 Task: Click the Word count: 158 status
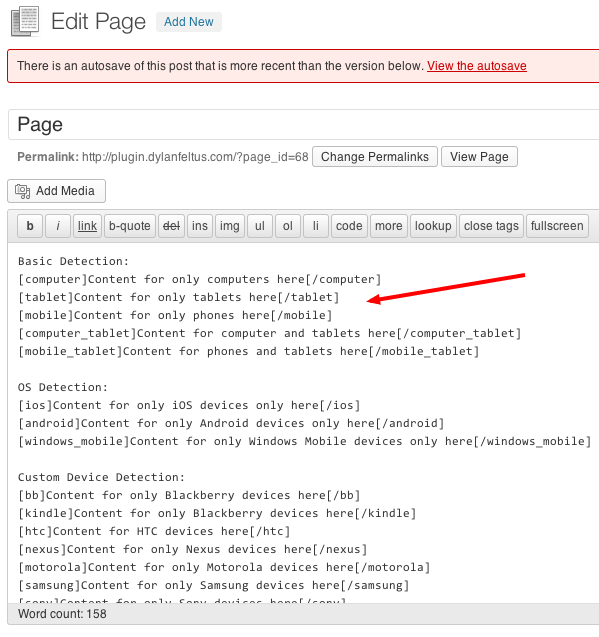pyautogui.click(x=62, y=614)
